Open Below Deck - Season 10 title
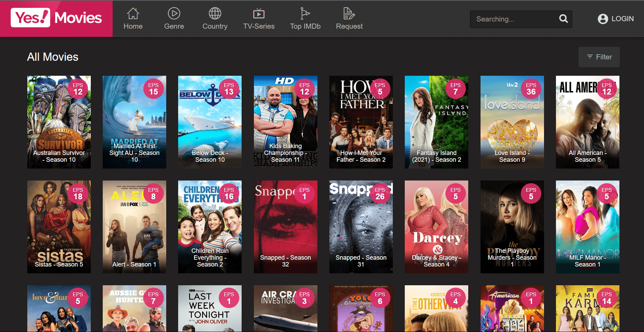The width and height of the screenshot is (644, 332). click(x=210, y=156)
